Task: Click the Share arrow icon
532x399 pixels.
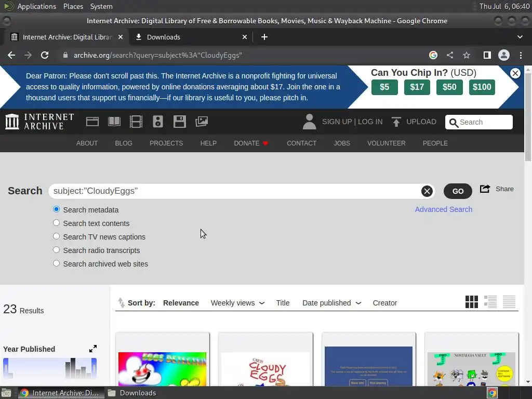Action: 485,189
